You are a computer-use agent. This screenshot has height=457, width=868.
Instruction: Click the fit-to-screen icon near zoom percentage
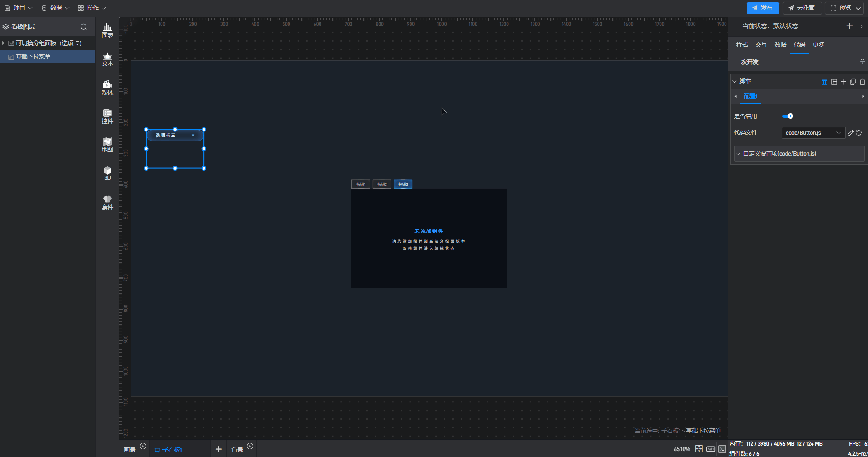point(699,449)
